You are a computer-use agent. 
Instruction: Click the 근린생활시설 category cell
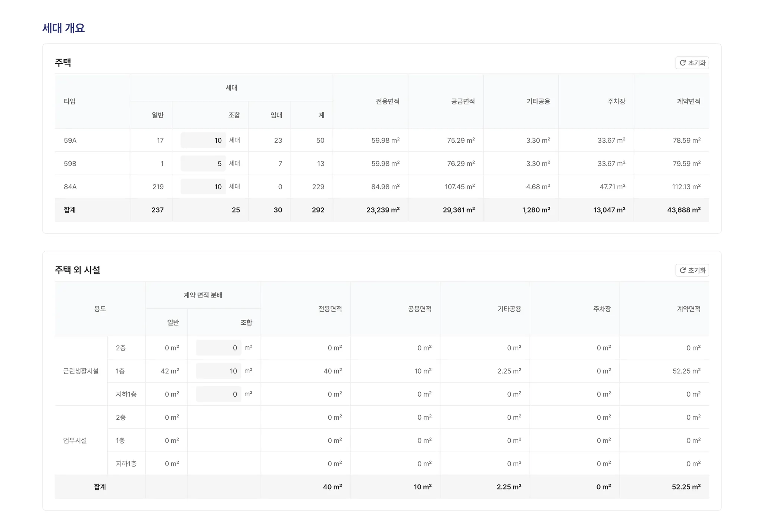tap(81, 371)
